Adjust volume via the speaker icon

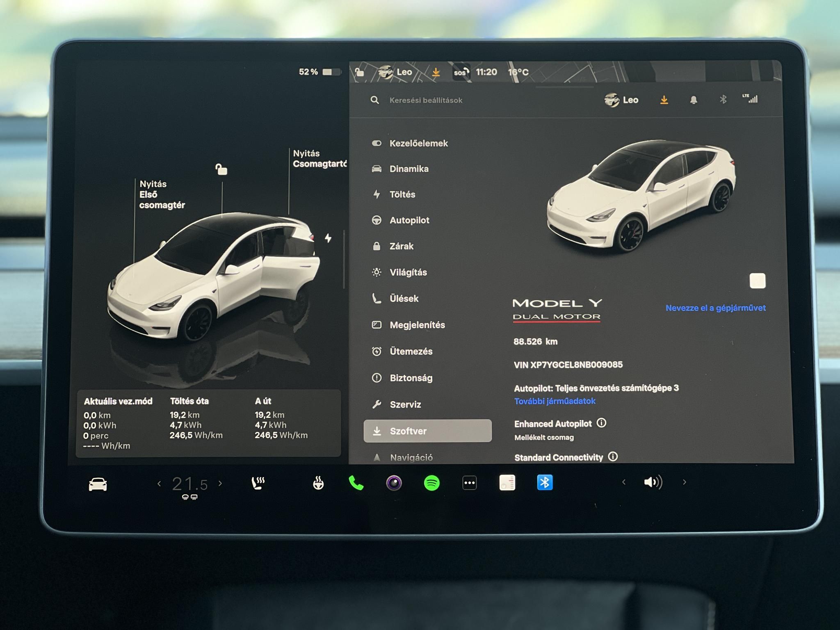click(x=653, y=482)
